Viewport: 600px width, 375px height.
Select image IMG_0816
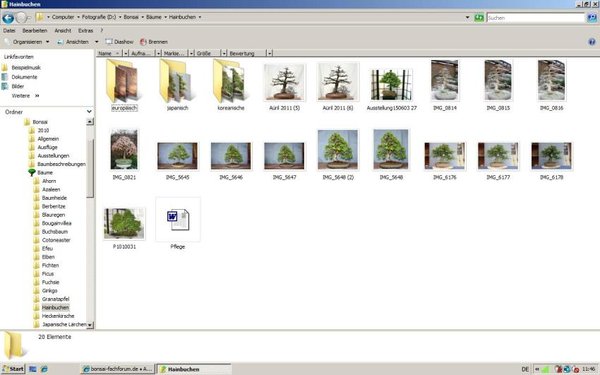(x=551, y=85)
